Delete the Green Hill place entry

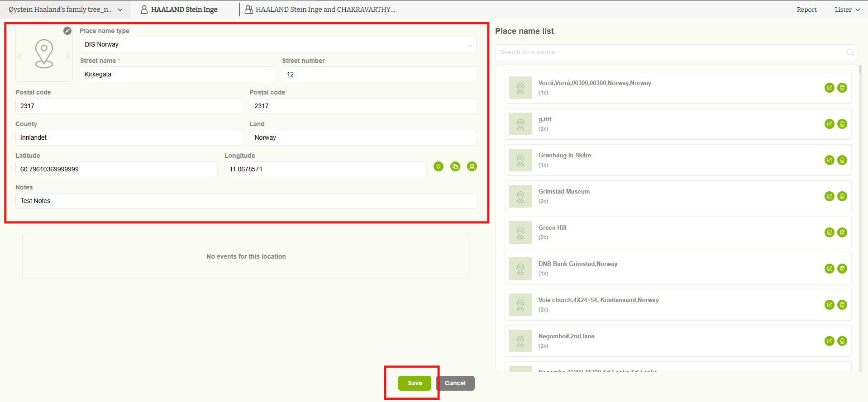(x=842, y=232)
